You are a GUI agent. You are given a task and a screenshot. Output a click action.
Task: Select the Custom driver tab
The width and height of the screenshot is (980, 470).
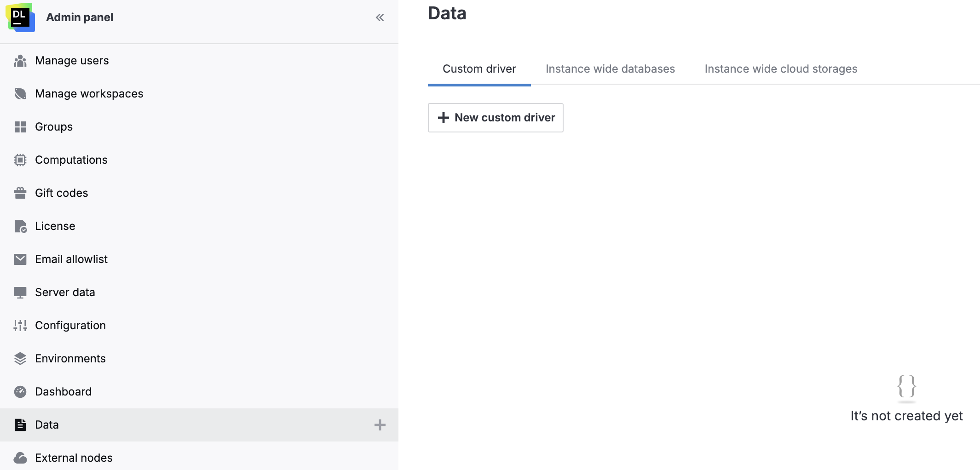[479, 69]
